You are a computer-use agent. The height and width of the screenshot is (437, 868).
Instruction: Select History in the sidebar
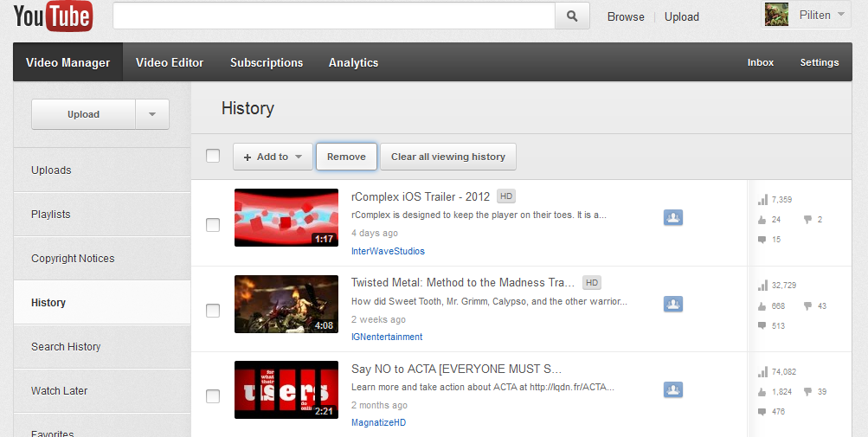102,302
